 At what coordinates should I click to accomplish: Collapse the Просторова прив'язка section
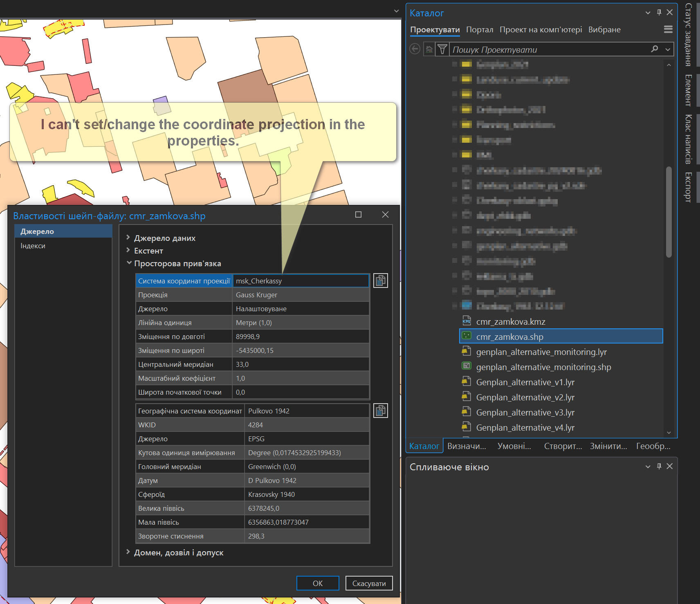129,263
